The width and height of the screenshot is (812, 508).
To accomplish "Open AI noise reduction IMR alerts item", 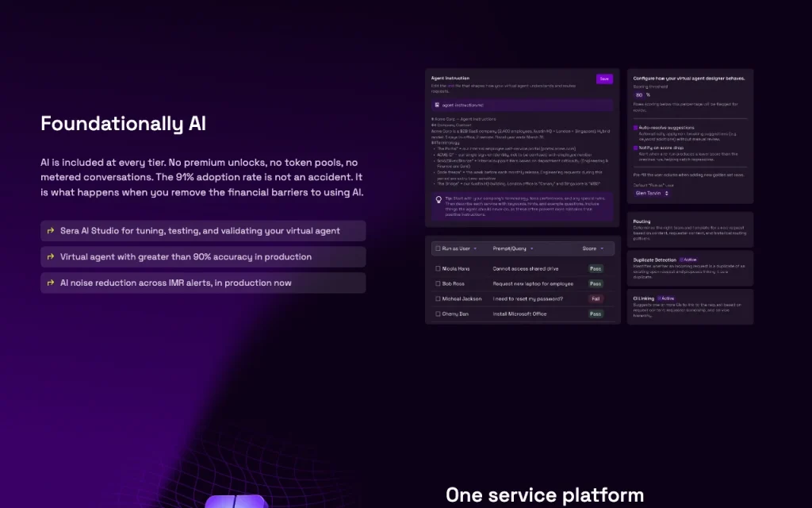I will [x=203, y=283].
